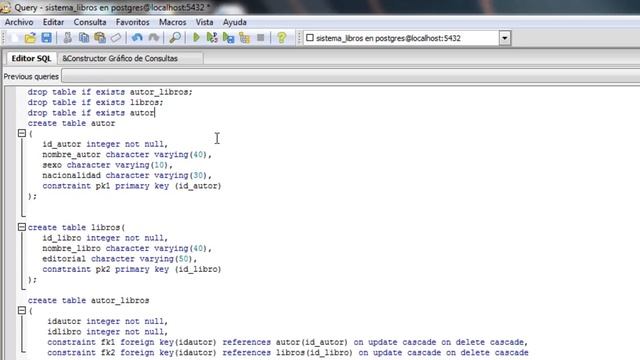Click the new query window icon
Image resolution: width=640 pixels, height=360 pixels.
click(15, 38)
